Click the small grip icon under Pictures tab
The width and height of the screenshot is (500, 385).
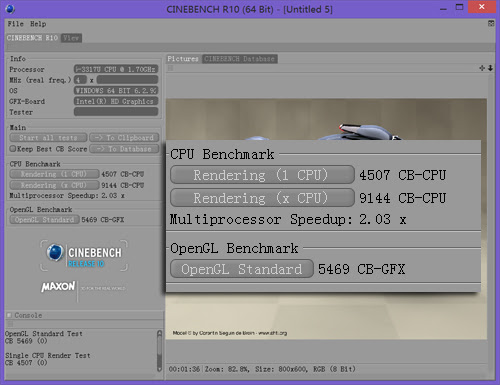click(x=170, y=68)
